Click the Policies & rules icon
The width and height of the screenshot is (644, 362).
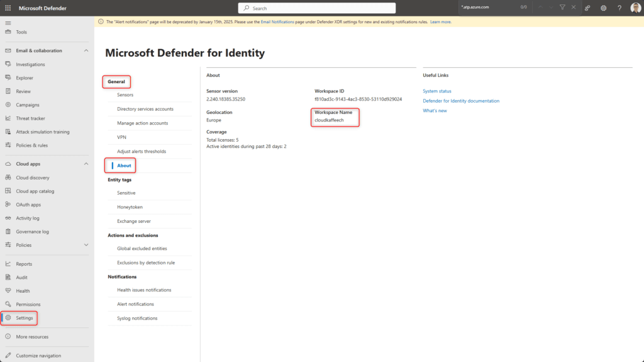(x=8, y=145)
